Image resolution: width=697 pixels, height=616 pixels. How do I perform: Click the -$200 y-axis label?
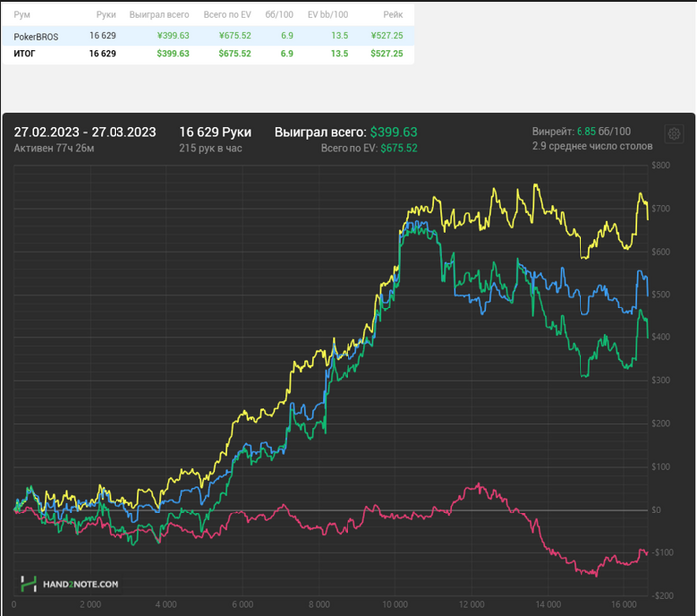662,595
